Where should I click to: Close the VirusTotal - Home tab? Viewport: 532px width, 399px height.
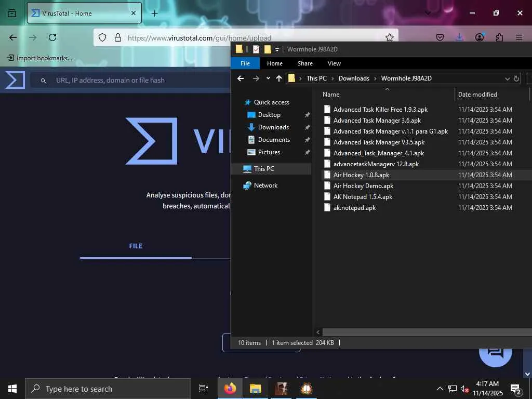point(134,13)
